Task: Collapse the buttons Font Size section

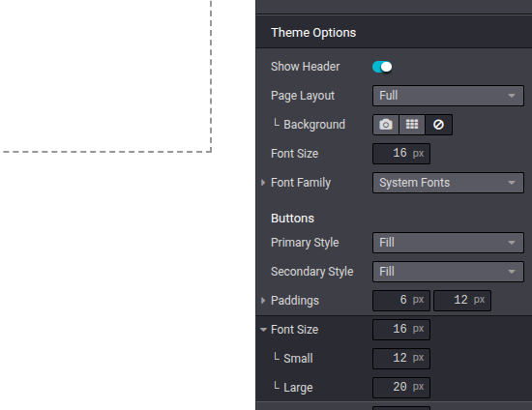Action: click(263, 330)
